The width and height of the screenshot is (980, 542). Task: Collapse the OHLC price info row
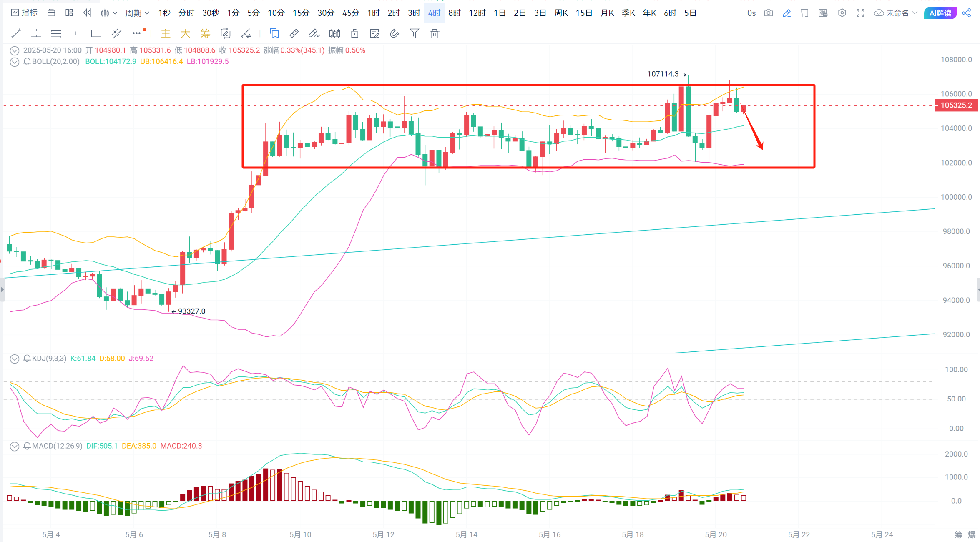[15, 50]
